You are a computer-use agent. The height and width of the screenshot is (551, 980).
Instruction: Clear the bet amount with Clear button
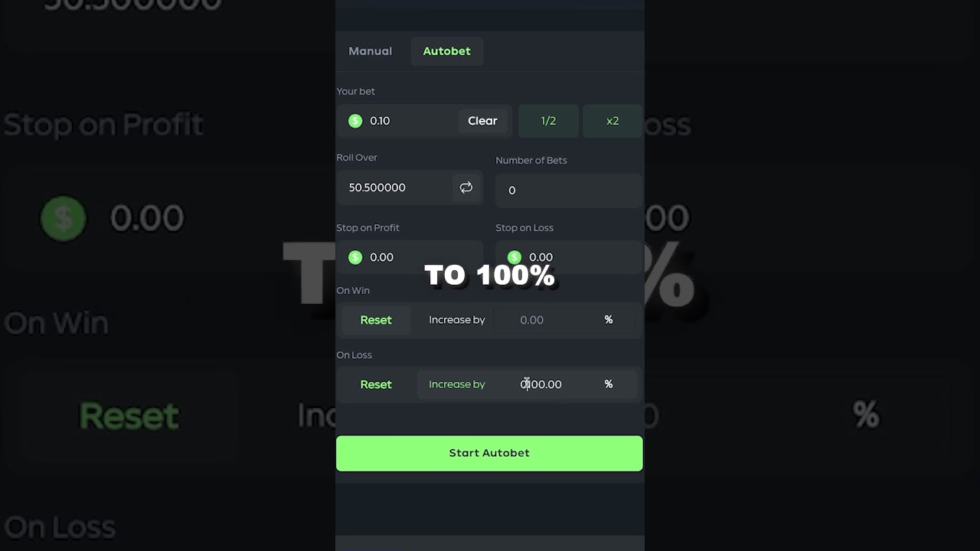(482, 121)
